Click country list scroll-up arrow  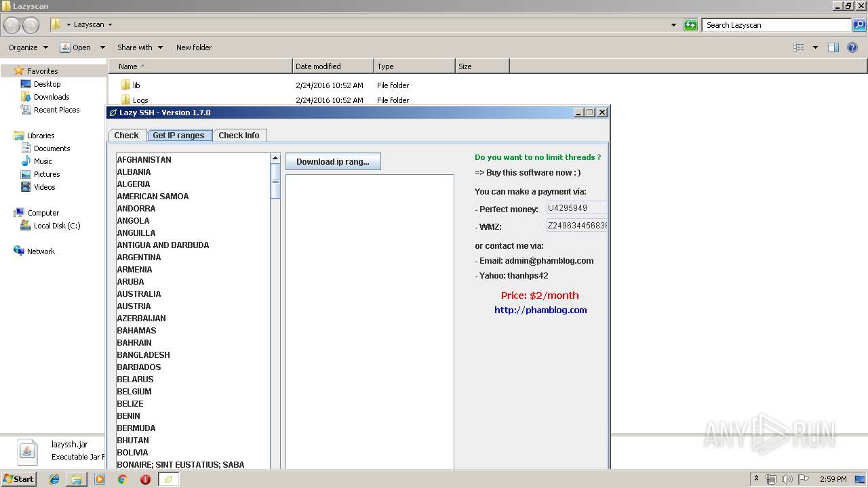point(275,158)
